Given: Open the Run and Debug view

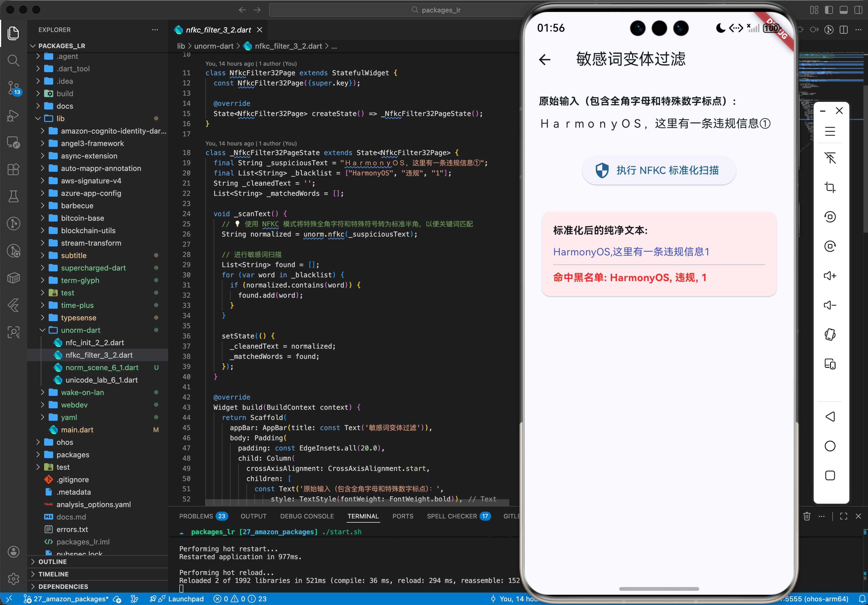Looking at the screenshot, I should point(14,115).
